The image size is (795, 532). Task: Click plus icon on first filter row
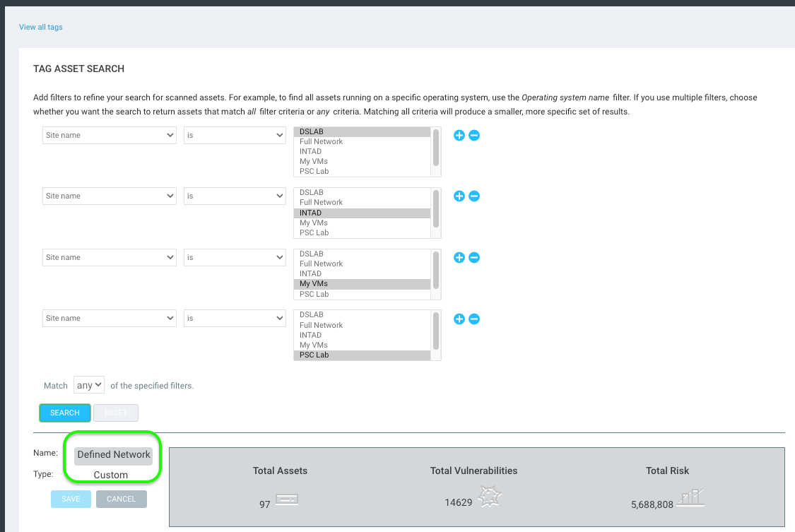(459, 135)
